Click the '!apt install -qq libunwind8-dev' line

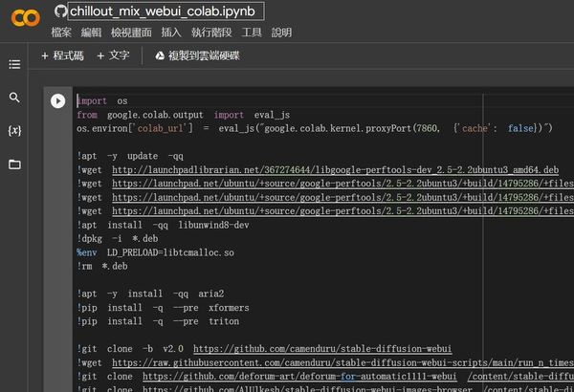pos(163,225)
